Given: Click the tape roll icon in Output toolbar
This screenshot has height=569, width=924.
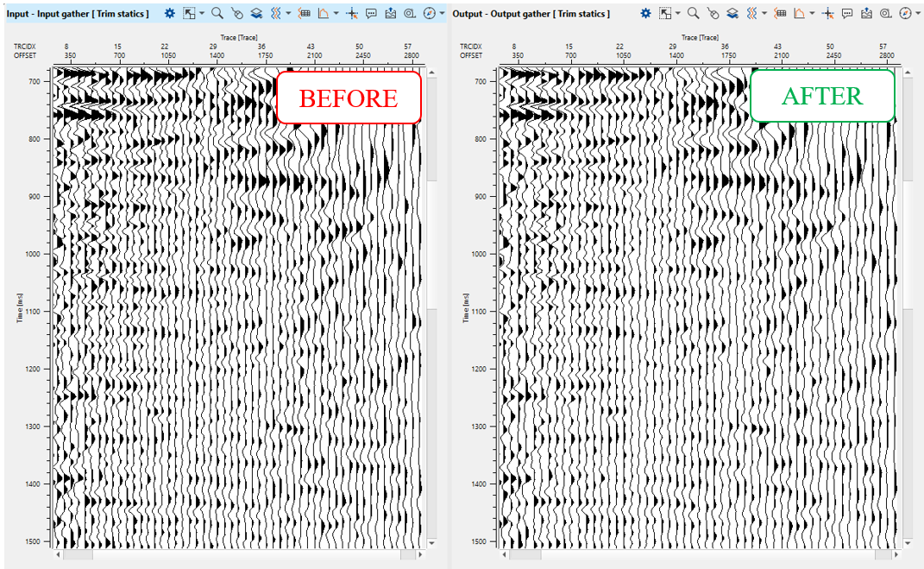Looking at the screenshot, I should coord(885,14).
